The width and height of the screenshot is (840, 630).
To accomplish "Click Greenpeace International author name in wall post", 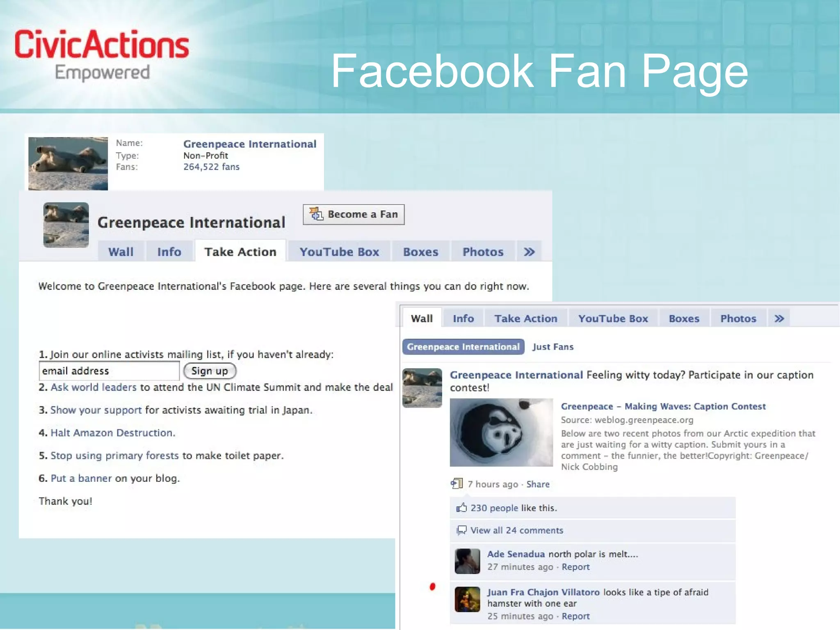I will 516,375.
